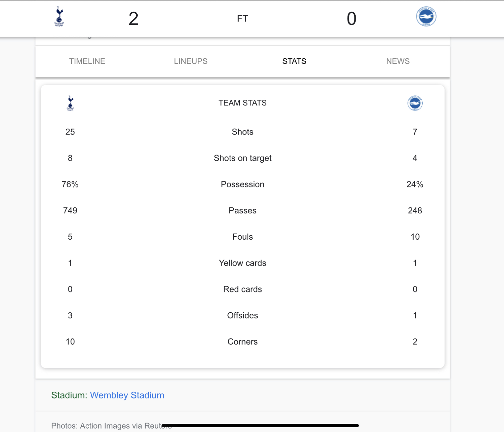Screen dimensions: 504x432
Task: Click the Possession stat label
Action: click(242, 184)
